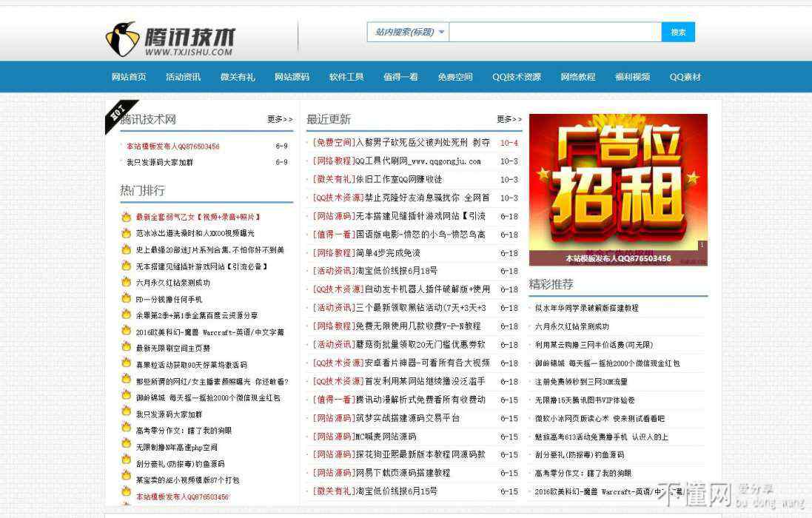Click the flame icon beside 史上最牛20部逆J片系列合集
This screenshot has height=518, width=812.
pos(127,249)
